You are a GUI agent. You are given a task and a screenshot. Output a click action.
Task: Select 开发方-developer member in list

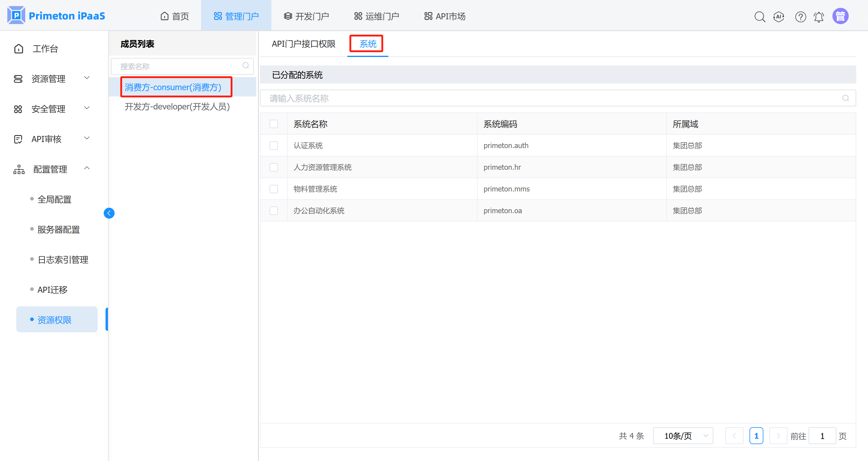(177, 106)
